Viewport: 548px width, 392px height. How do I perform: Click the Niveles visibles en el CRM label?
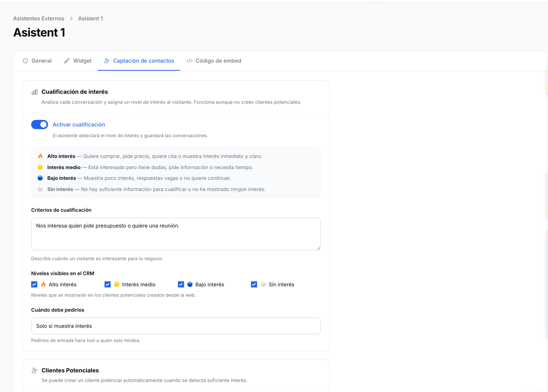pos(63,273)
